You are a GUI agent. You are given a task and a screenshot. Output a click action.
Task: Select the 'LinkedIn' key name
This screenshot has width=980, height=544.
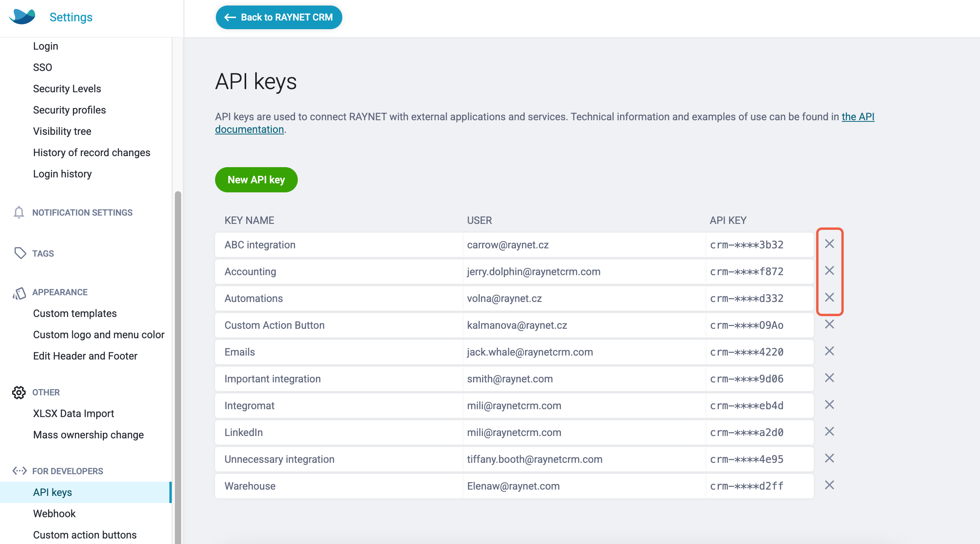244,432
